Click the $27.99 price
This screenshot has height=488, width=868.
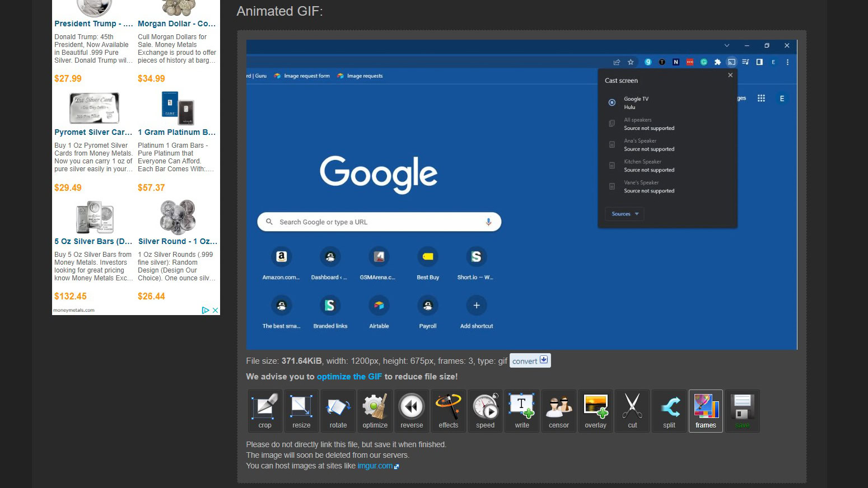[68, 78]
